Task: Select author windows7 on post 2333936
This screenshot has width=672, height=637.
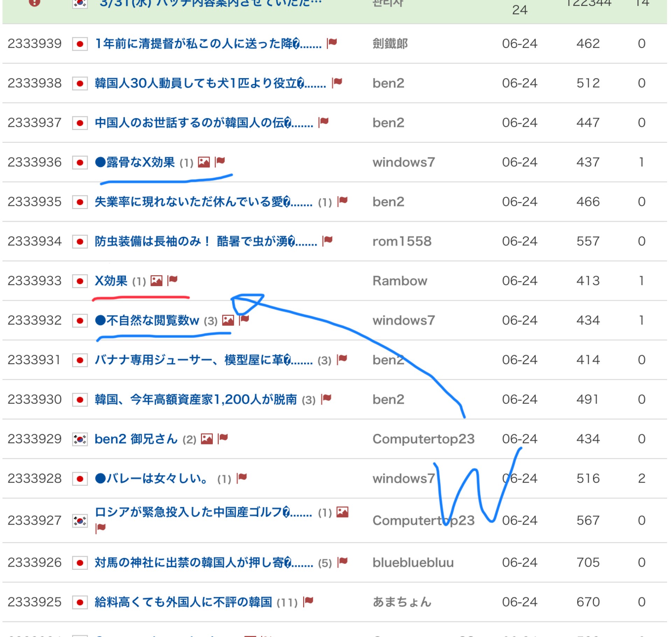Action: click(x=404, y=162)
